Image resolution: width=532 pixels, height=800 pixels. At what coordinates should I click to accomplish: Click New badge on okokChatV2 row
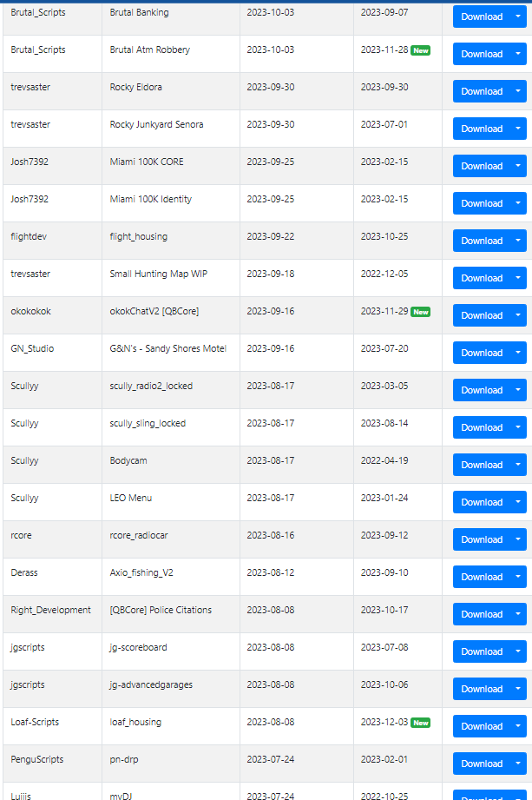pos(421,312)
